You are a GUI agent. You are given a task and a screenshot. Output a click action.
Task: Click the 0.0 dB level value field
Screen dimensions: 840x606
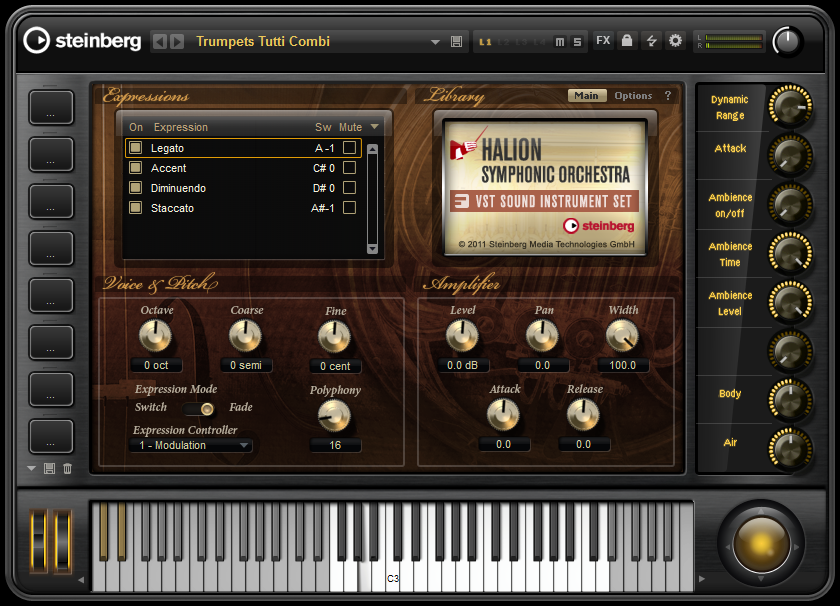(x=462, y=365)
